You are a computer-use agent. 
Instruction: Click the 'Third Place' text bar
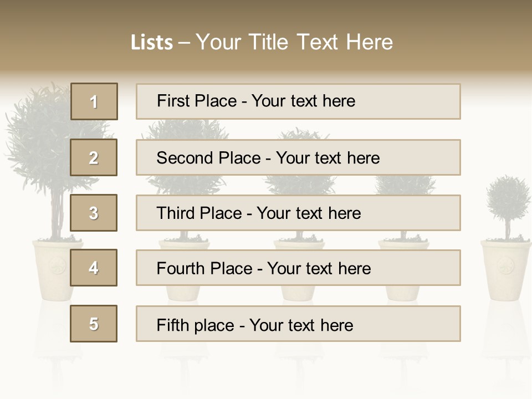pos(298,213)
